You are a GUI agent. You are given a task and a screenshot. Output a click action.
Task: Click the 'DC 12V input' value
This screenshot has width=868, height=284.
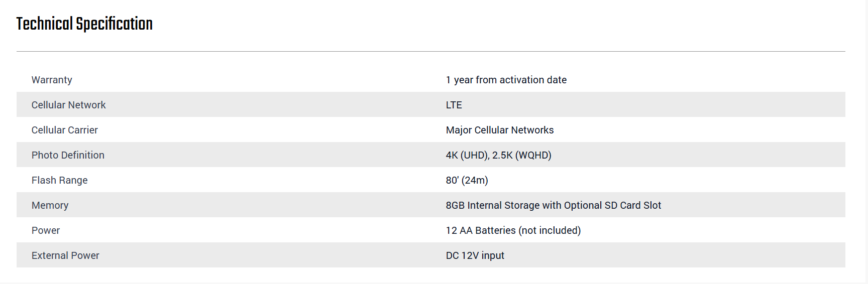[475, 255]
